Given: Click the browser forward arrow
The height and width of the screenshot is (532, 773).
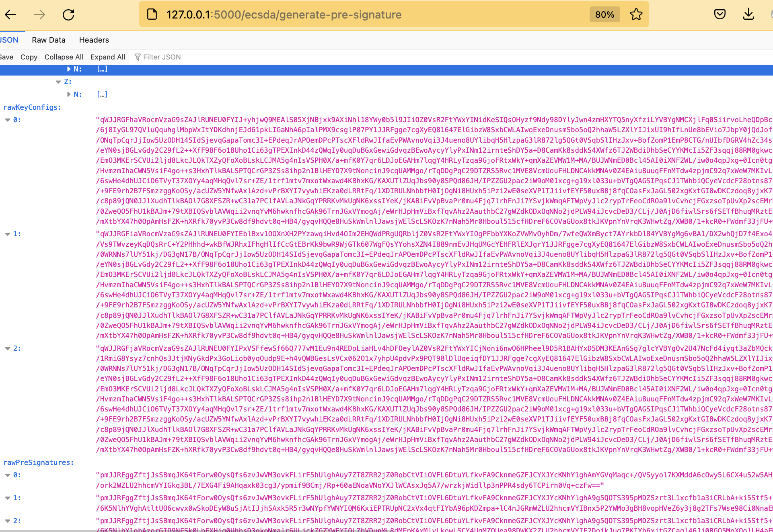Looking at the screenshot, I should point(39,15).
